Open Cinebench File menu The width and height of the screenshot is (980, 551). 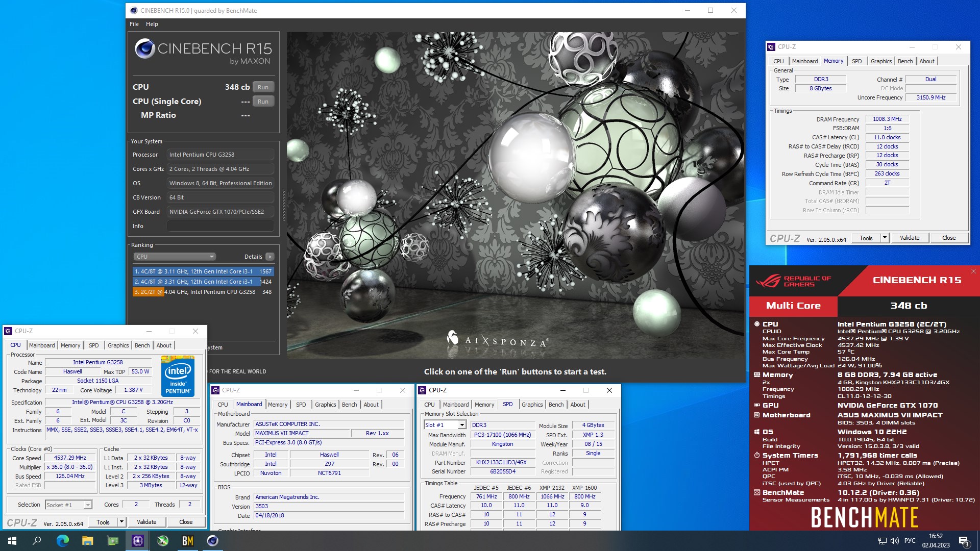[134, 24]
